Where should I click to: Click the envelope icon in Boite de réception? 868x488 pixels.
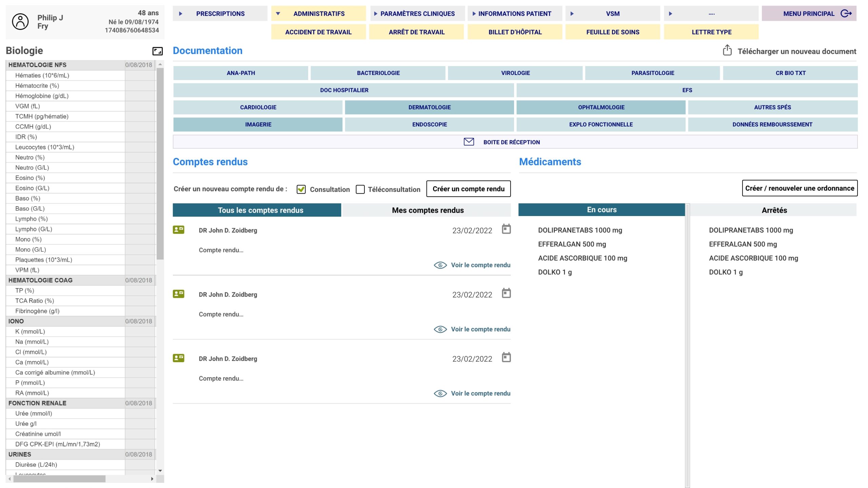(x=469, y=142)
